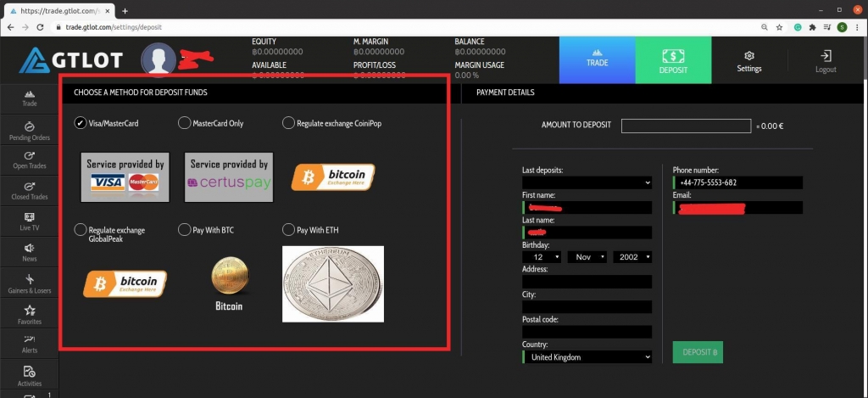This screenshot has width=868, height=398.
Task: Close the trade.gtlot.com browser tab
Action: point(109,10)
